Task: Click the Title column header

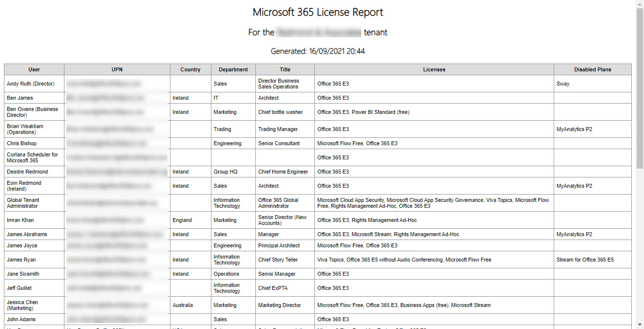Action: point(285,69)
